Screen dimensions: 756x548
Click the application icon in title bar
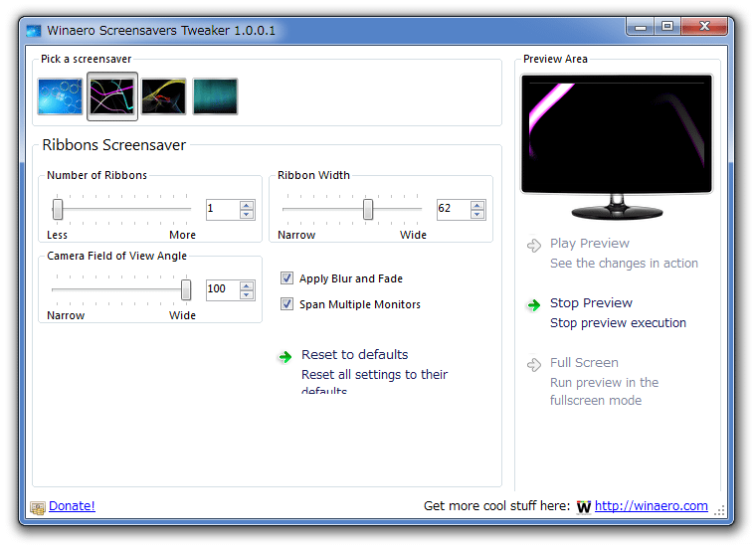point(34,31)
